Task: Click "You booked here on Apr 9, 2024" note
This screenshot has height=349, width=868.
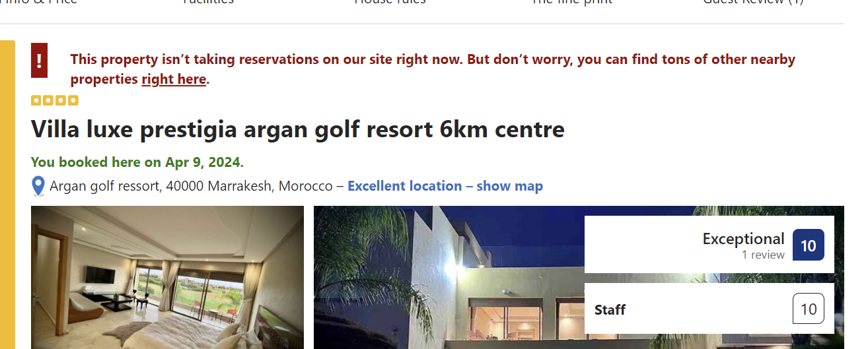Action: point(137,162)
